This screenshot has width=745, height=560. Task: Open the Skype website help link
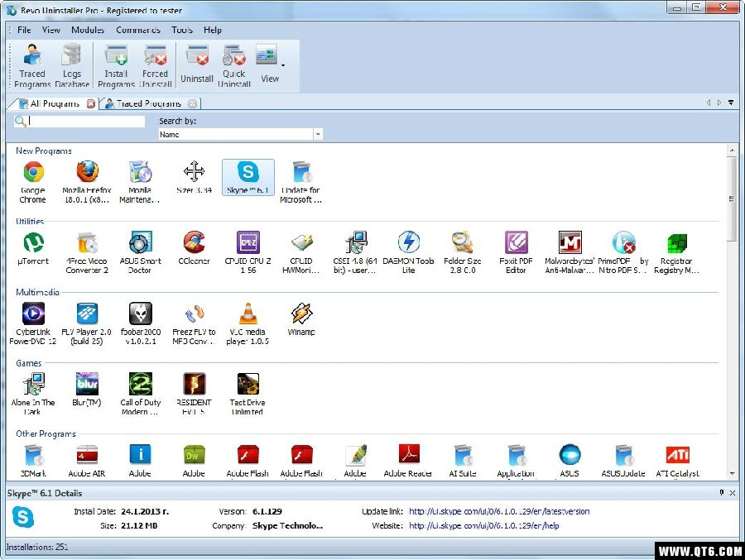483,526
